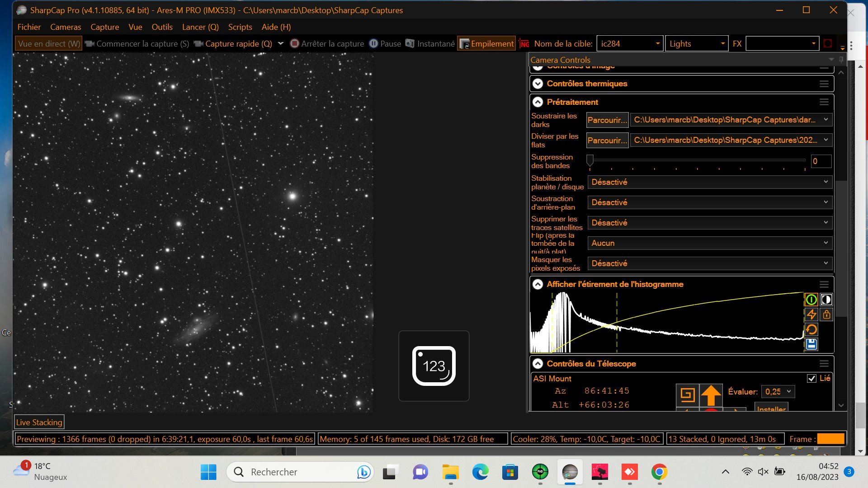Click the Suppression des bandes slider
The image size is (868, 488).
click(697, 160)
